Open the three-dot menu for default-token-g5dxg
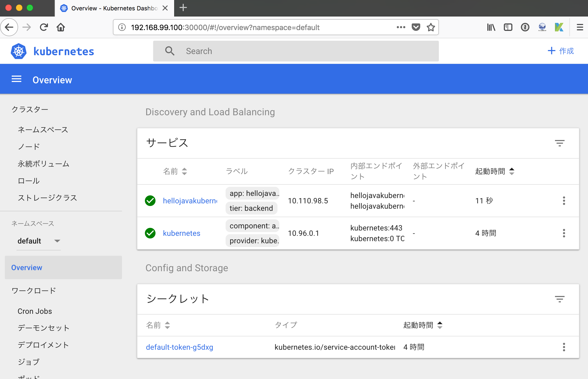 [x=564, y=347]
